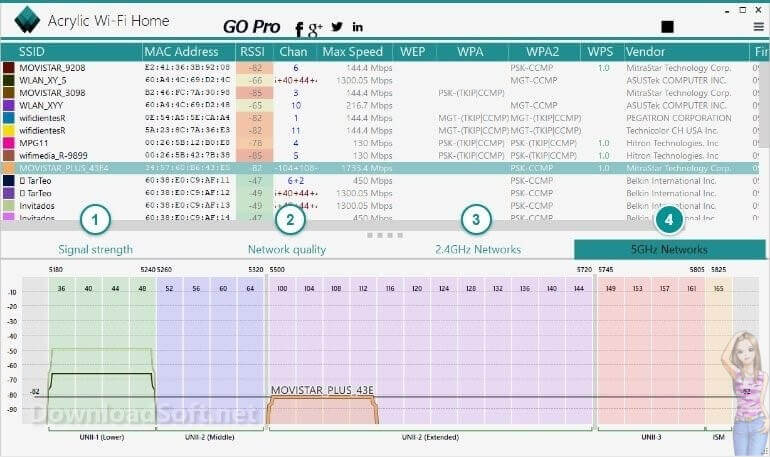770x457 pixels.
Task: Click pink color swatch of MPG11
Action: [9, 143]
